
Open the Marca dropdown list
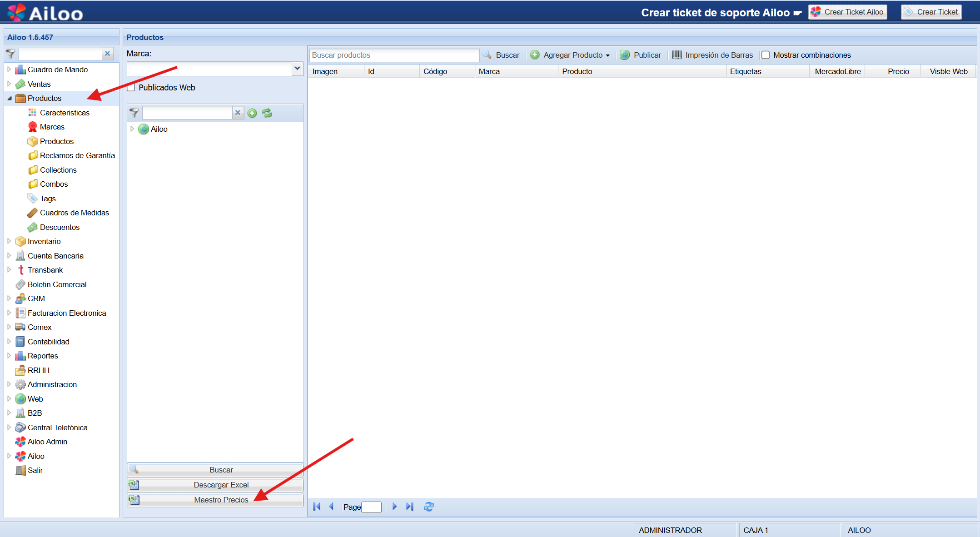pyautogui.click(x=297, y=69)
